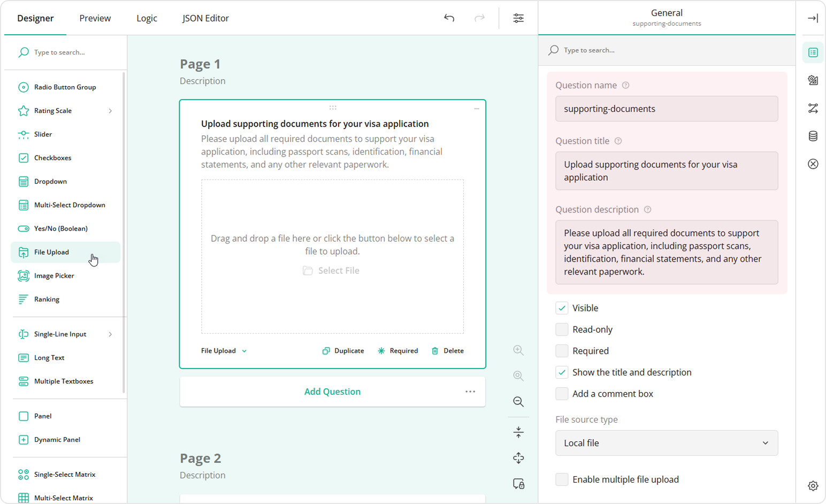Switch to the Preview tab
This screenshot has width=826, height=504.
95,18
